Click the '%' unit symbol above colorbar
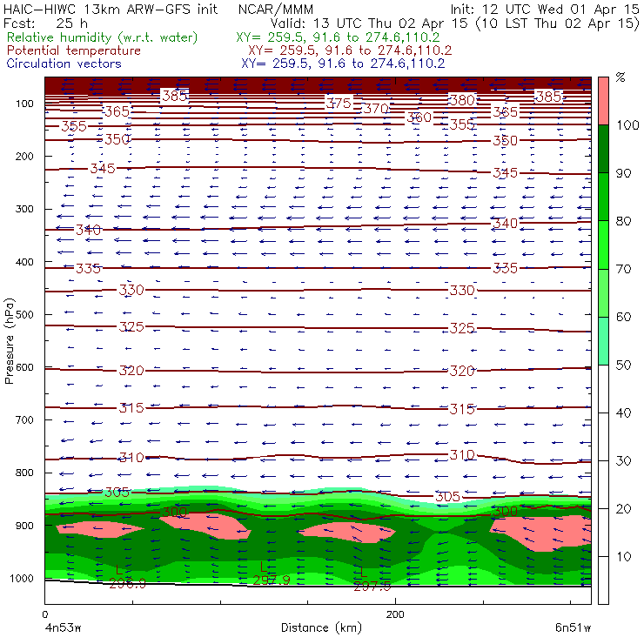This screenshot has height=644, width=644. click(x=621, y=77)
